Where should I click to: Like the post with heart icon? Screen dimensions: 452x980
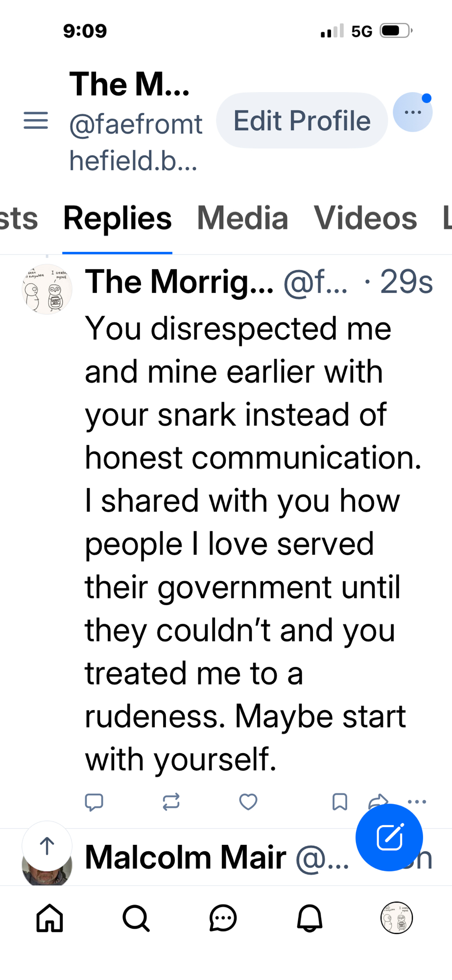click(248, 802)
